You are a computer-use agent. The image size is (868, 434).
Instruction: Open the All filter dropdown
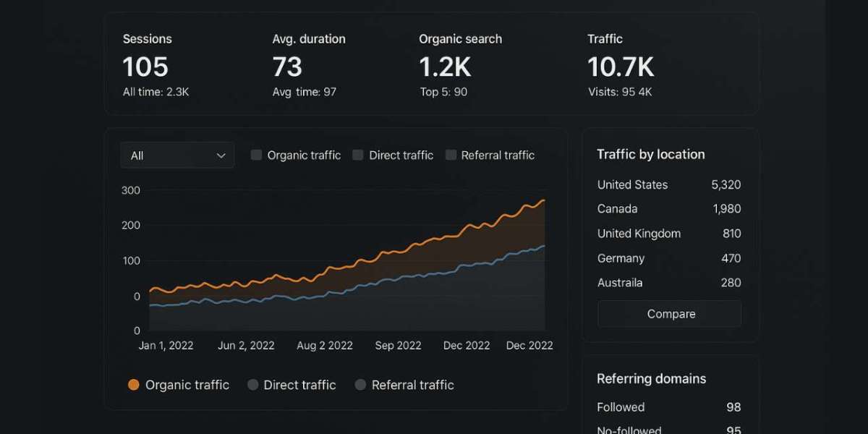176,156
